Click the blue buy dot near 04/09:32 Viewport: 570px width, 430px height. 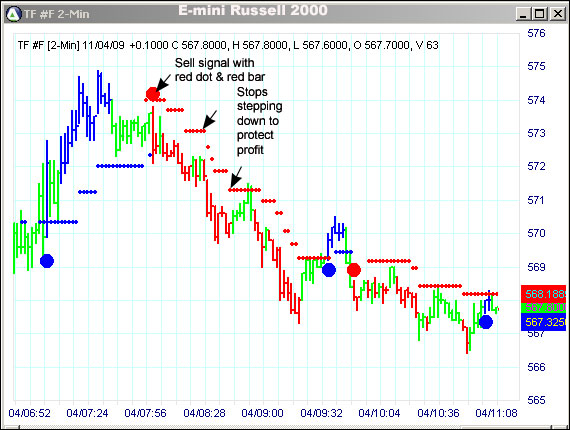pyautogui.click(x=329, y=270)
